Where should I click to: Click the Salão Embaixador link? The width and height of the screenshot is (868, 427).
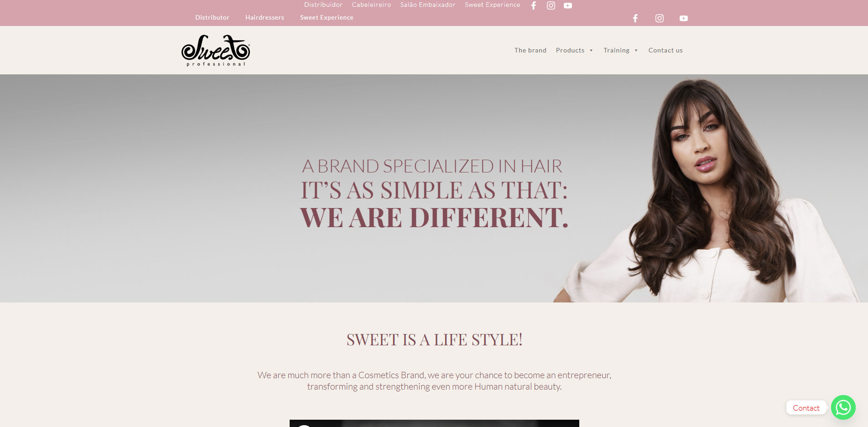click(428, 5)
